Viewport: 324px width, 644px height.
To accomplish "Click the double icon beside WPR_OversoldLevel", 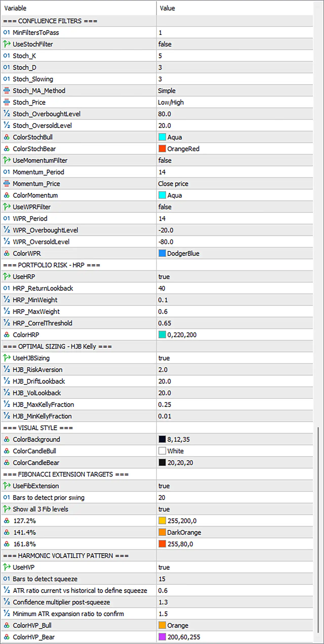I will pyautogui.click(x=7, y=242).
